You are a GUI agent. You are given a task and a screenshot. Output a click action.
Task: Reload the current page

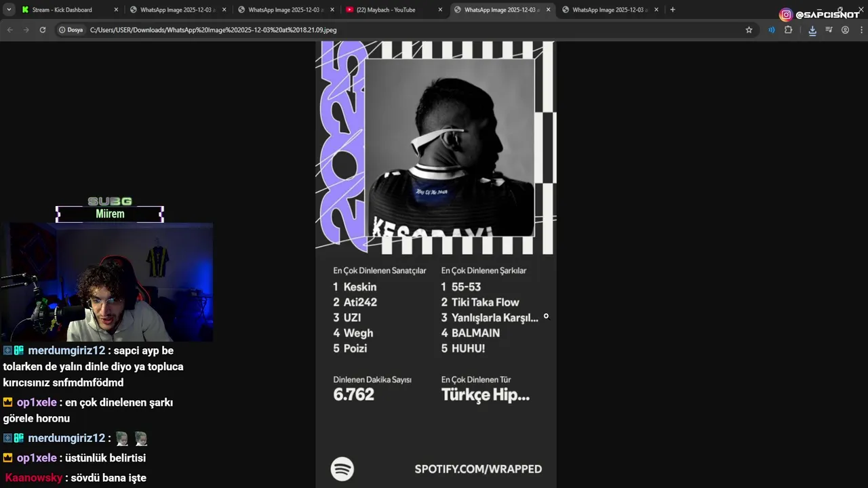(43, 30)
